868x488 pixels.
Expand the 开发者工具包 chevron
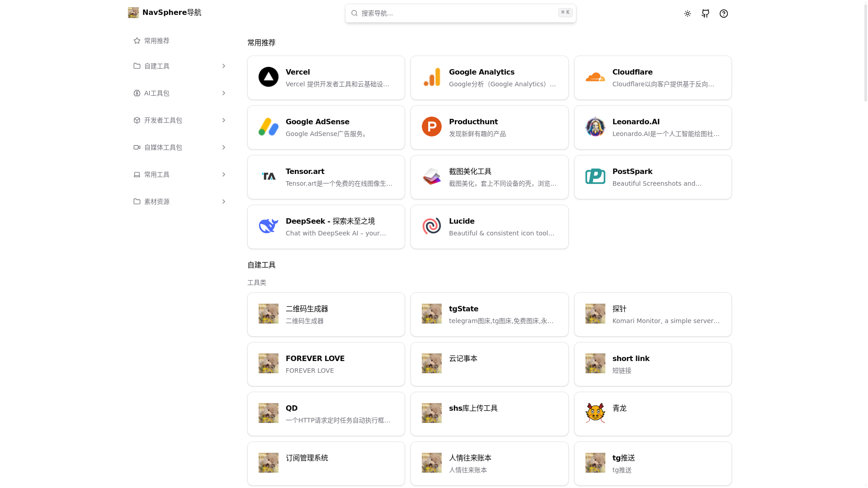click(223, 120)
